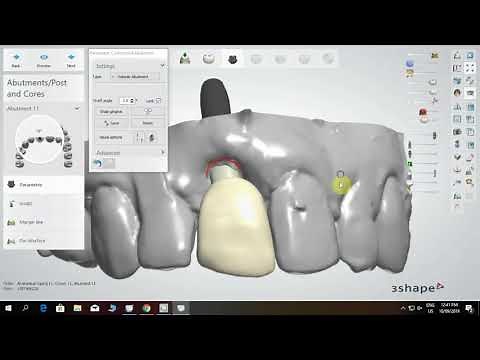
Task: Increase Shelf angle with the spinner arrows
Action: (132, 100)
